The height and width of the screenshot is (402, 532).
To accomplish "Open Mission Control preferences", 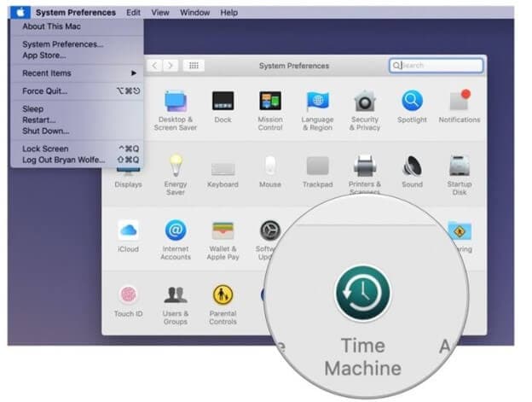I will pos(270,109).
